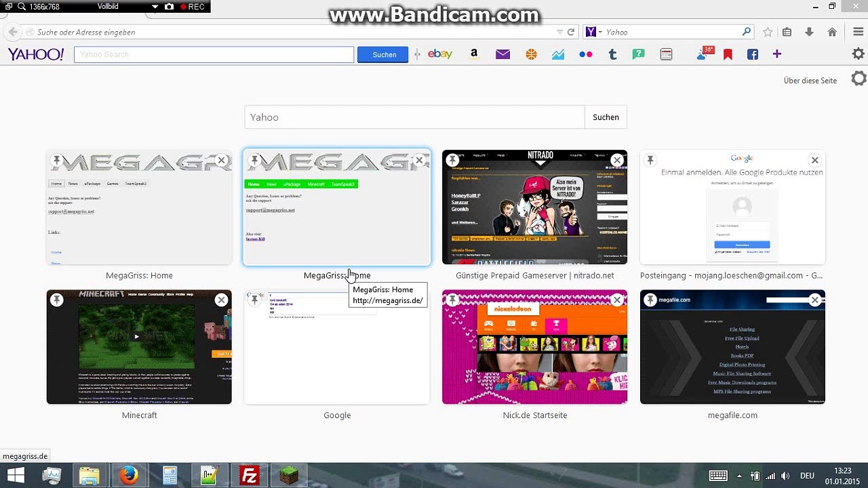
Task: Pin the Nick.de Startseite tile
Action: pyautogui.click(x=452, y=300)
